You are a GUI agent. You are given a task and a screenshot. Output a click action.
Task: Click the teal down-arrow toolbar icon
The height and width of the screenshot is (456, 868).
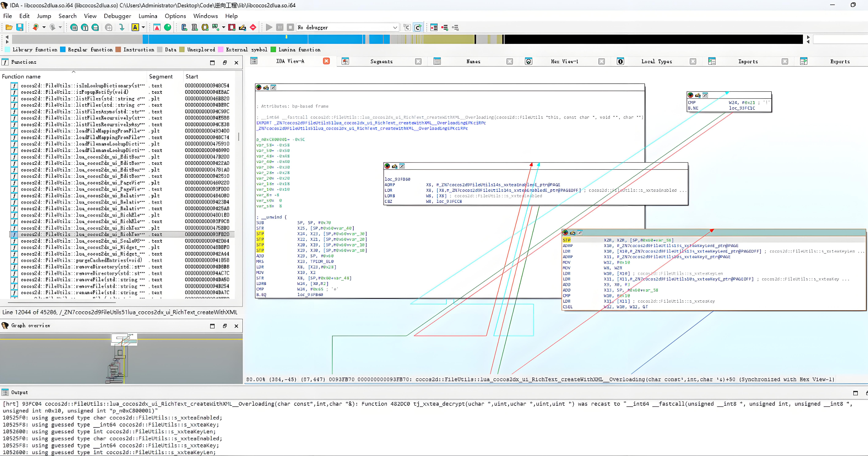[122, 27]
